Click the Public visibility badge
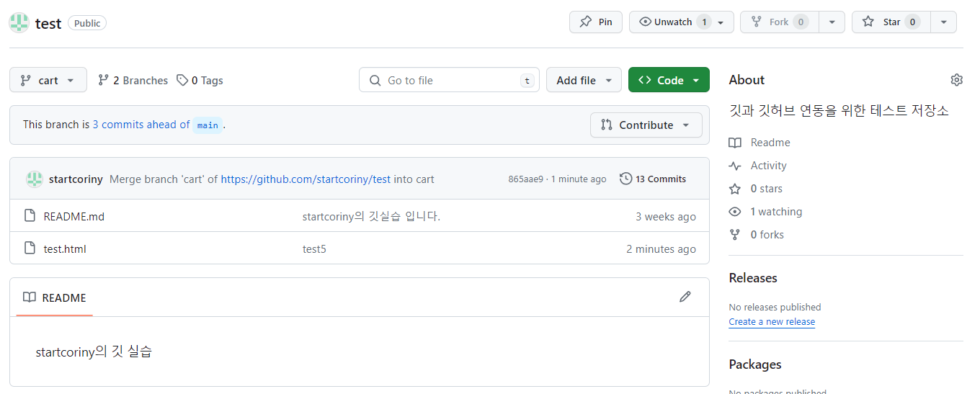This screenshot has height=394, width=980. 87,23
